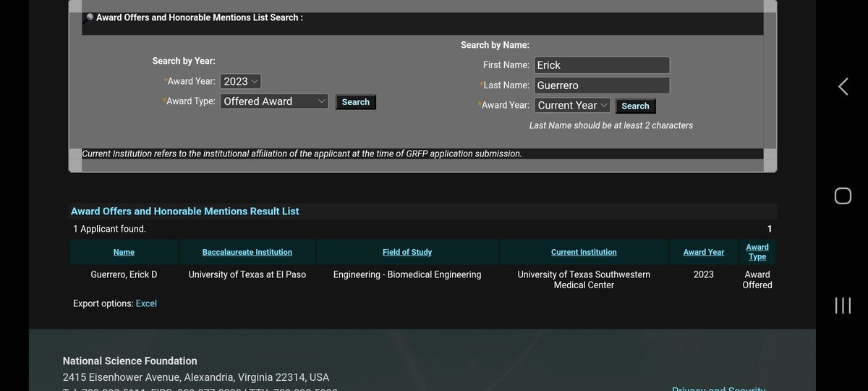Viewport: 868px width, 391px height.
Task: Open the Award Type Offered Award dropdown
Action: 274,101
